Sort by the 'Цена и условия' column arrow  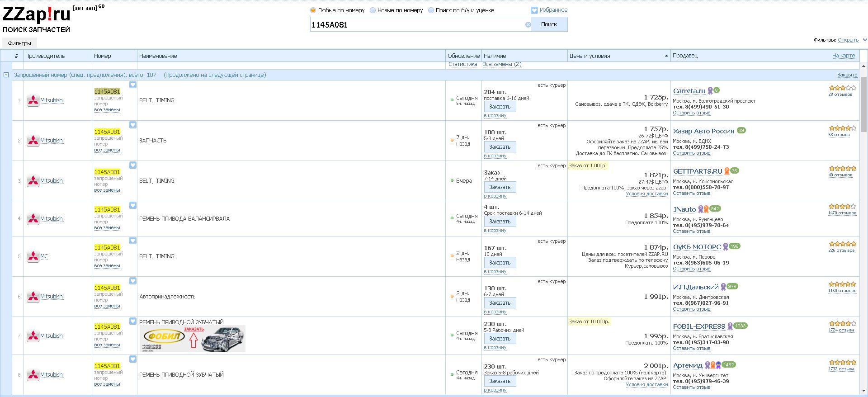[x=666, y=56]
